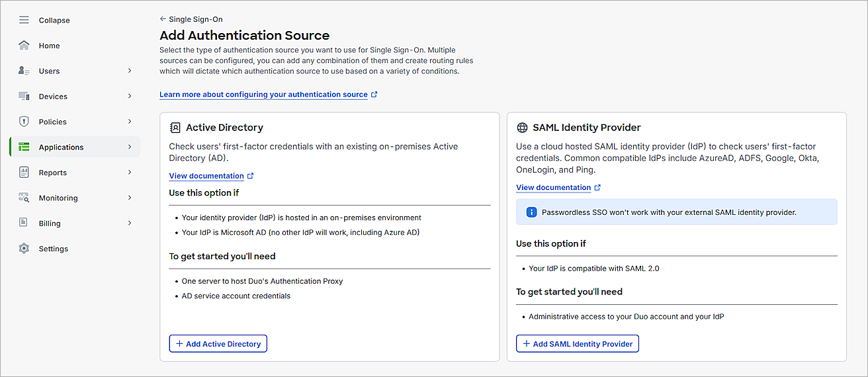Expand the Applications chevron arrow
This screenshot has height=377, width=868.
(130, 147)
